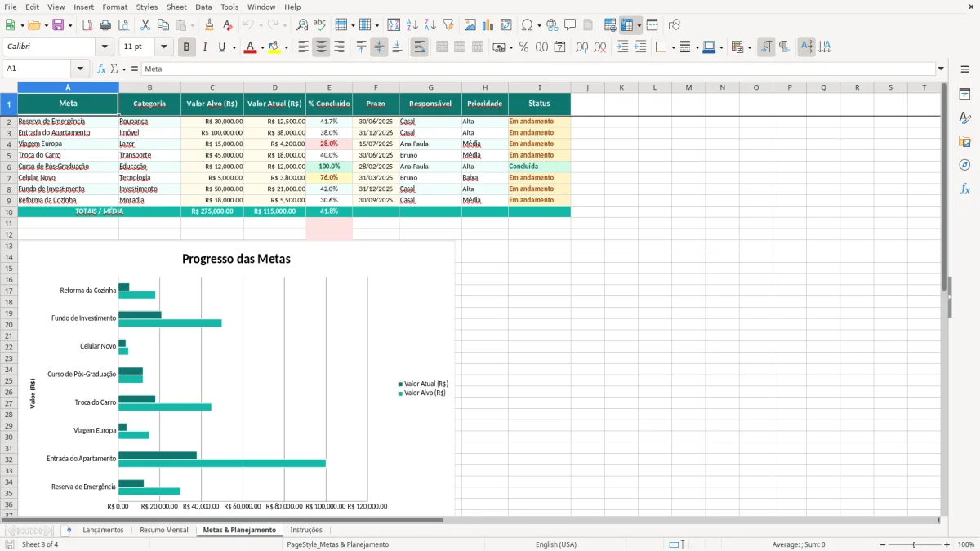Open the background color dropdown arrow

286,47
